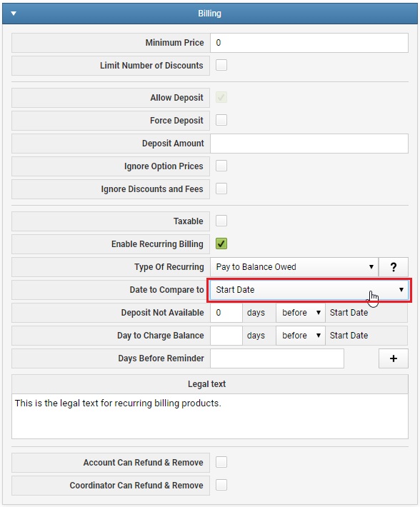Screen dimensions: 420x507
Task: Mark the product as Taxable
Action: (221, 221)
